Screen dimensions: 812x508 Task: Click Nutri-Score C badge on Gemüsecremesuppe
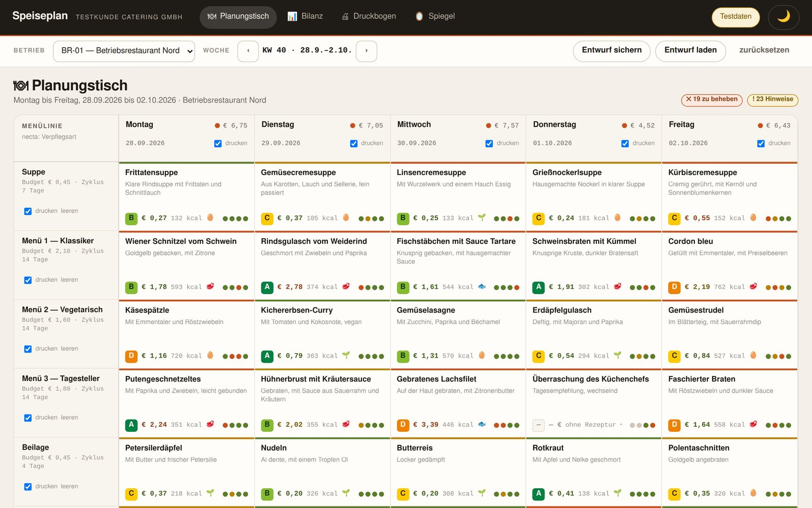click(x=267, y=218)
